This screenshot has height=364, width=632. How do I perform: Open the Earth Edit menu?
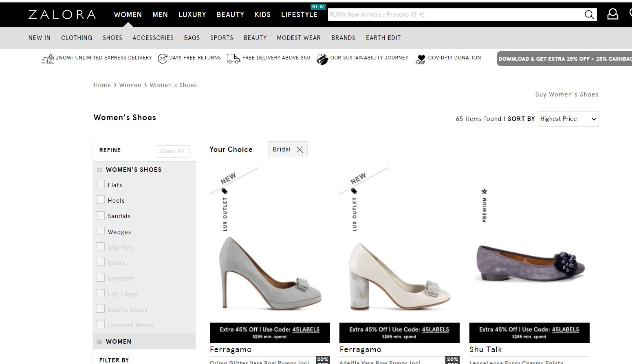tap(383, 38)
